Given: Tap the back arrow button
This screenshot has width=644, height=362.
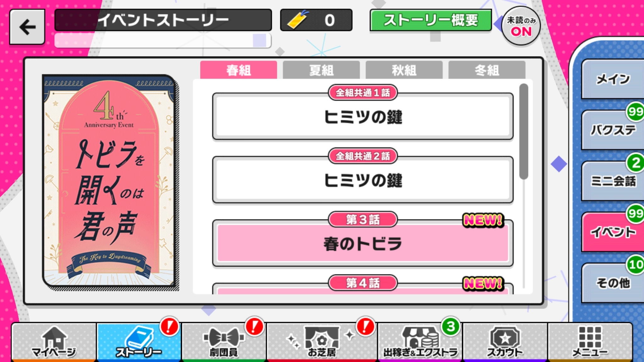Looking at the screenshot, I should pyautogui.click(x=27, y=27).
